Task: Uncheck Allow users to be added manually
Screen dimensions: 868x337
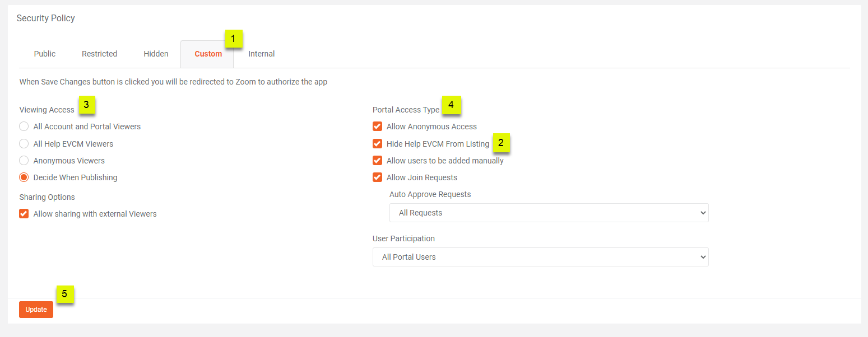Action: tap(378, 161)
